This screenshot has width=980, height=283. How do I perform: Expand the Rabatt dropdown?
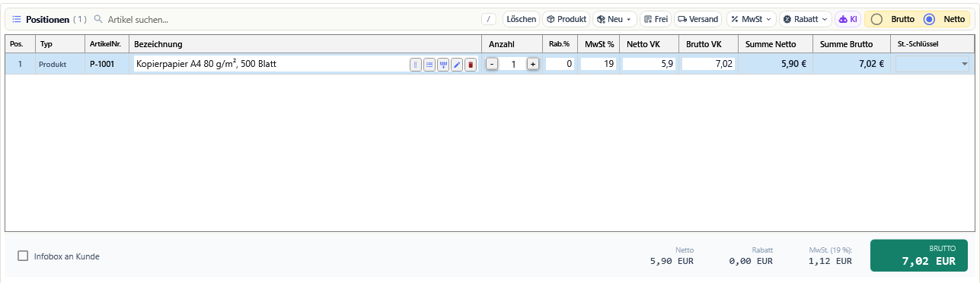click(x=805, y=19)
